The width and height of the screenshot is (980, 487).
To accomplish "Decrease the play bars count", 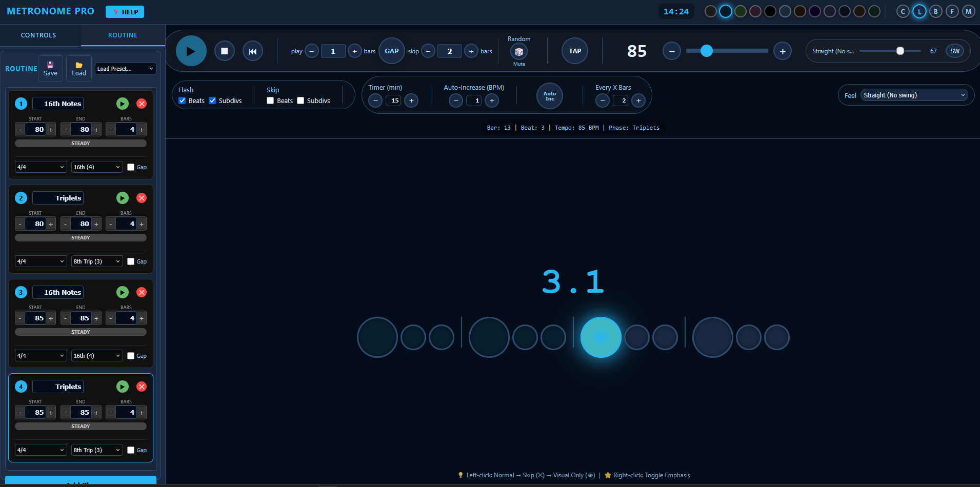I will tap(311, 51).
